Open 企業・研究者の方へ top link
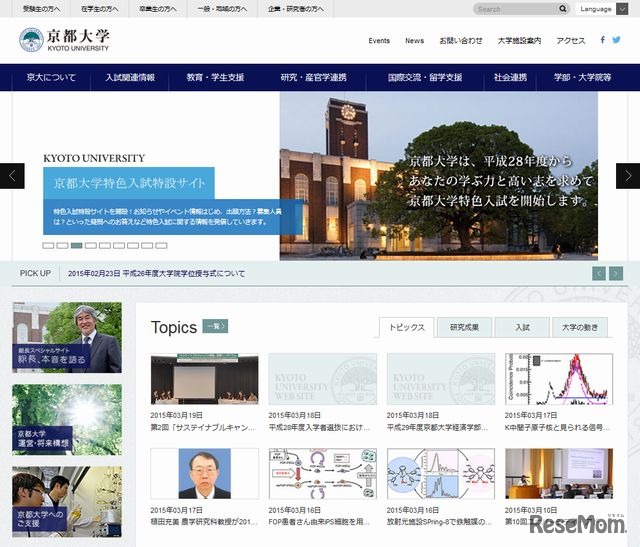Image resolution: width=640 pixels, height=547 pixels. coord(296,9)
